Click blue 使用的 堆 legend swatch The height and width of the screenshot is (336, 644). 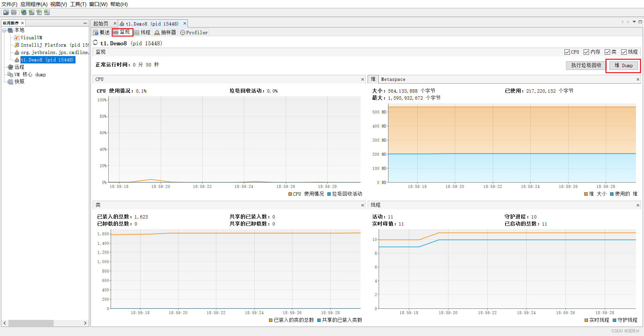pyautogui.click(x=612, y=194)
